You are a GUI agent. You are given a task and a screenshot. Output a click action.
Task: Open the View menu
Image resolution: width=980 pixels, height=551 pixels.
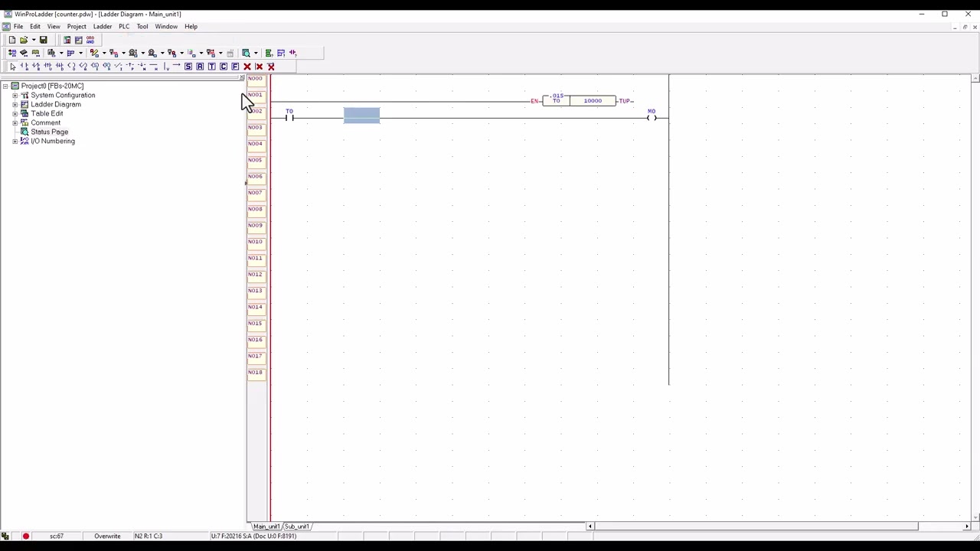54,26
